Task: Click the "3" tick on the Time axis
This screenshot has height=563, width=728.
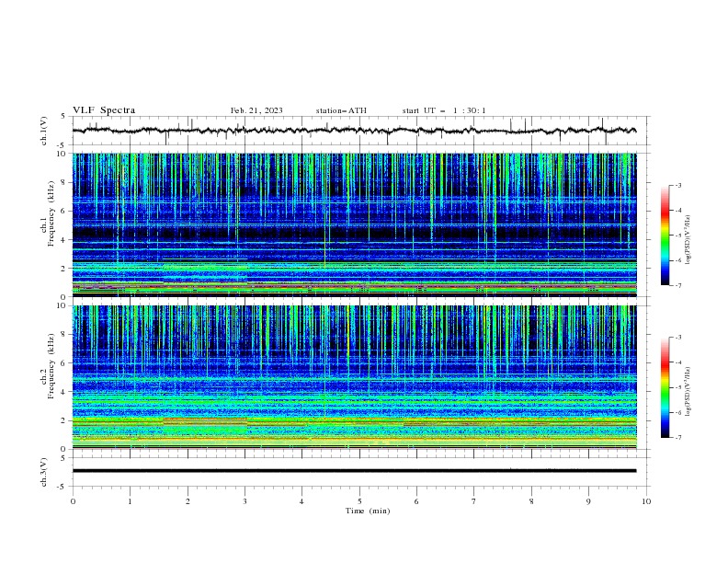Action: pyautogui.click(x=245, y=501)
